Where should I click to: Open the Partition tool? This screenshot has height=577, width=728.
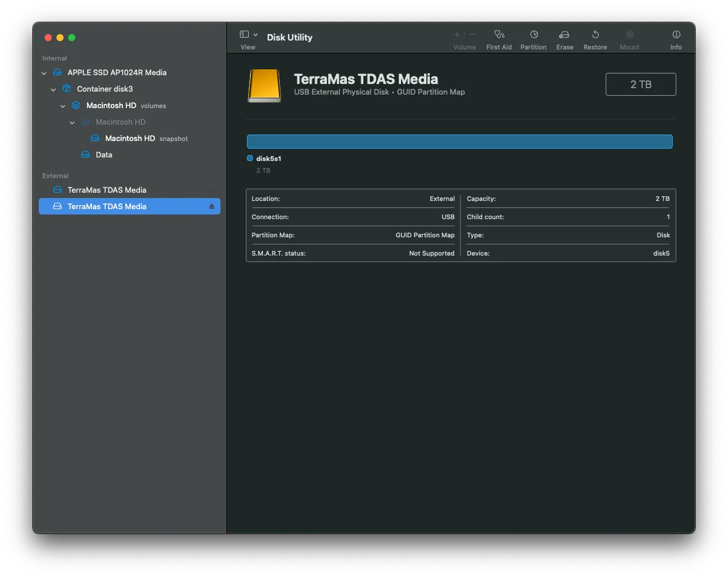533,35
